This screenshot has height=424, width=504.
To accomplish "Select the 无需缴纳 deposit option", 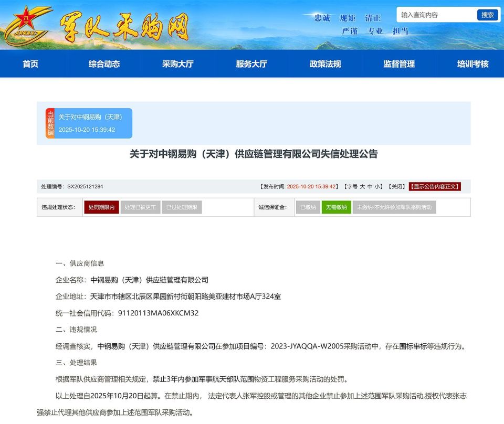I will click(x=336, y=207).
